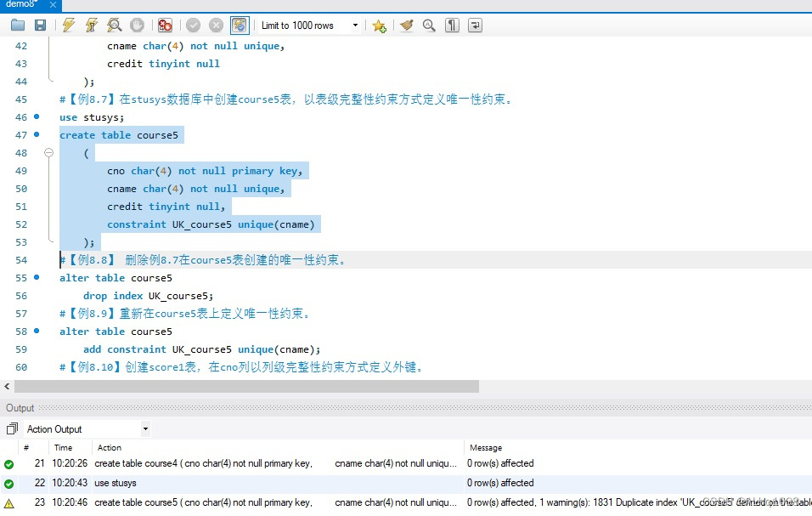Execute the query with lightning bolt icon

coord(68,25)
